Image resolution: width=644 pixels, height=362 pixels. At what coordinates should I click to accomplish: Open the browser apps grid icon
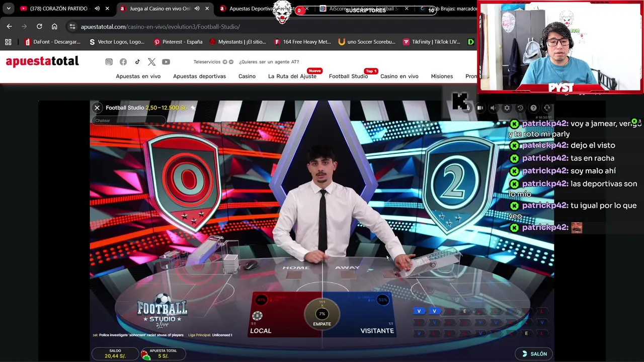[x=8, y=42]
